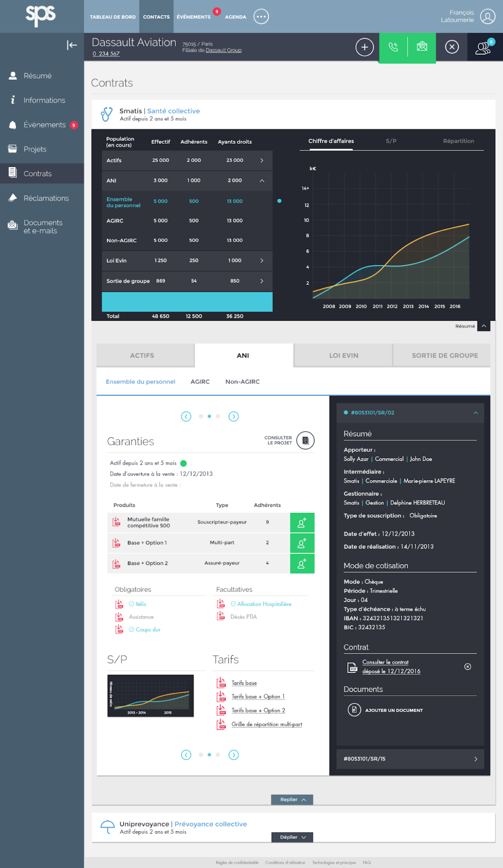
Task: Click the round plus add button in header
Action: click(x=365, y=47)
